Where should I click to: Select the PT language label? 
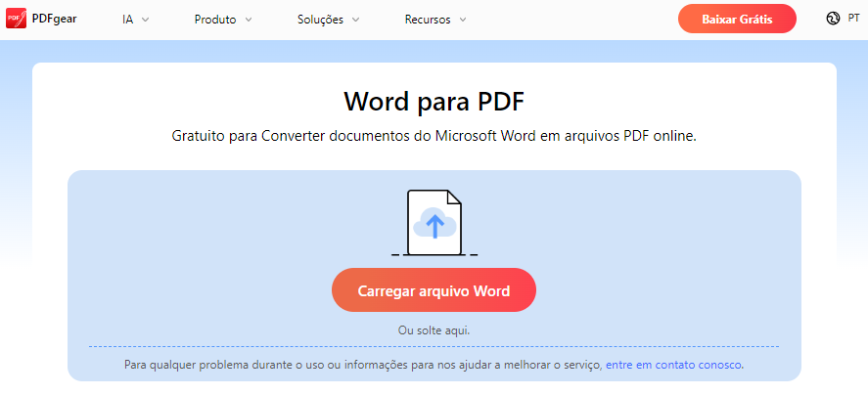pos(853,19)
